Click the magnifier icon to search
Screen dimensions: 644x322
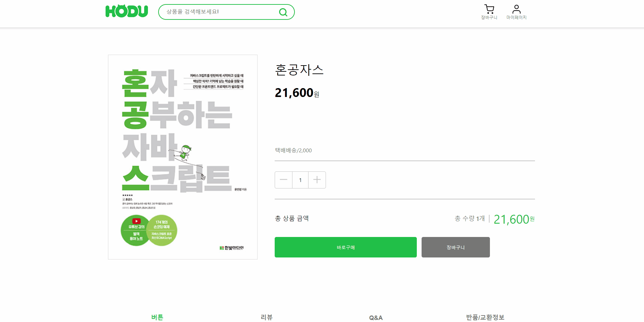[283, 12]
